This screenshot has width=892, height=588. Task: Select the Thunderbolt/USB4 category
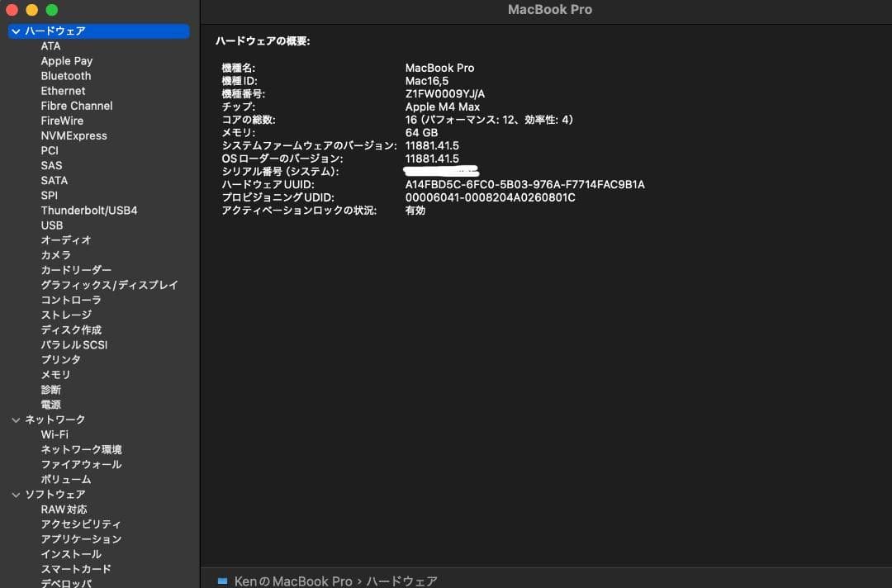pyautogui.click(x=88, y=210)
